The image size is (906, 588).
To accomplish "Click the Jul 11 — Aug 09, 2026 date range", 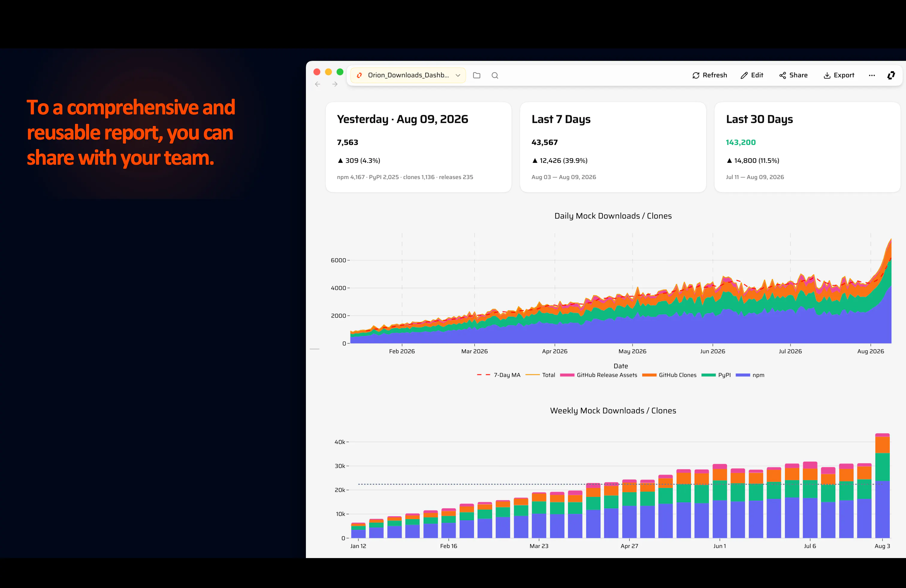I will pyautogui.click(x=755, y=177).
